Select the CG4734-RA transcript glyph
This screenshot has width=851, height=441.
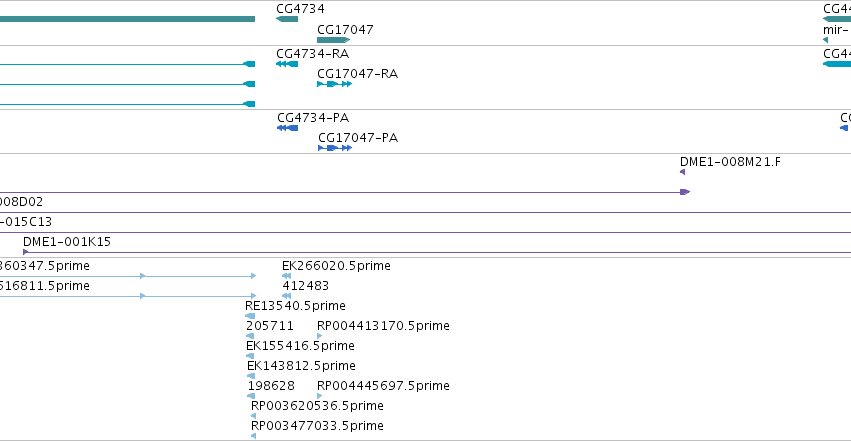287,64
